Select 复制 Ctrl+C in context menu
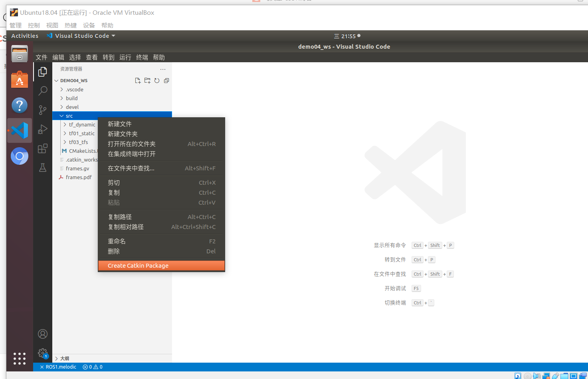 pyautogui.click(x=161, y=193)
